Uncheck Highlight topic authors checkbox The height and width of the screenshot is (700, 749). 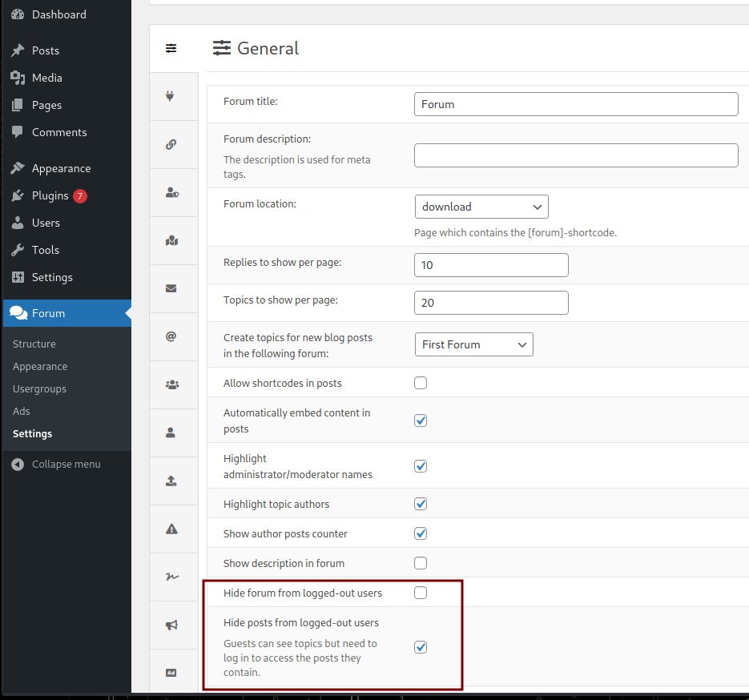(421, 504)
